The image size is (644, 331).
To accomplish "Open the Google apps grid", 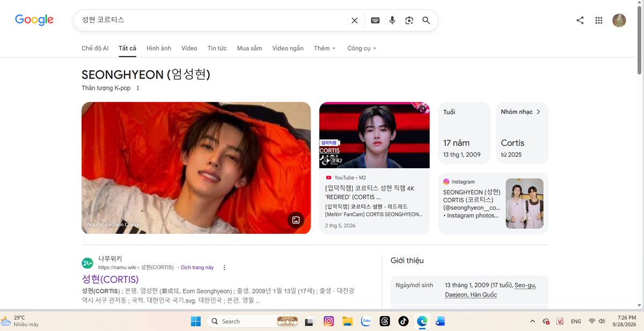I will pyautogui.click(x=599, y=20).
